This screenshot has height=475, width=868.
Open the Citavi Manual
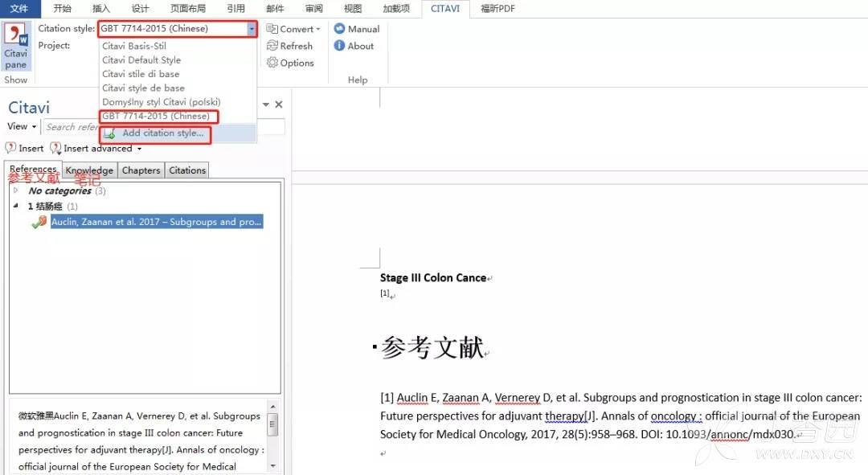tap(357, 29)
